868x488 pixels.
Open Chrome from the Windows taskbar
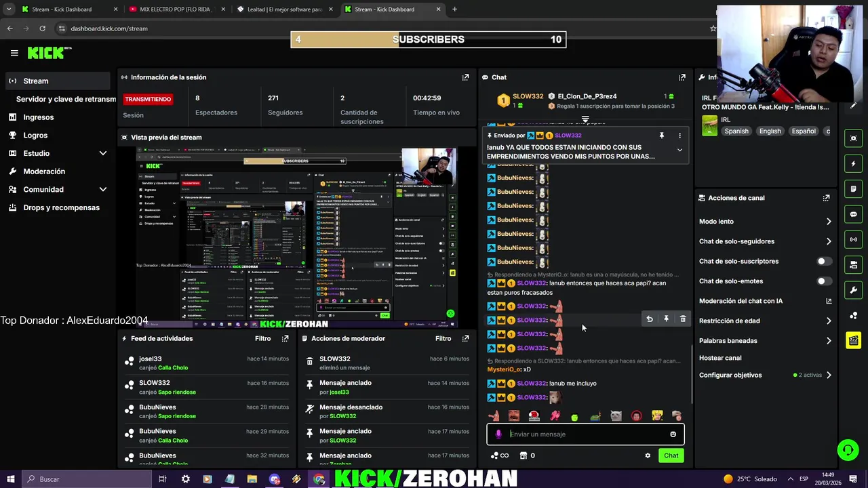point(319,479)
